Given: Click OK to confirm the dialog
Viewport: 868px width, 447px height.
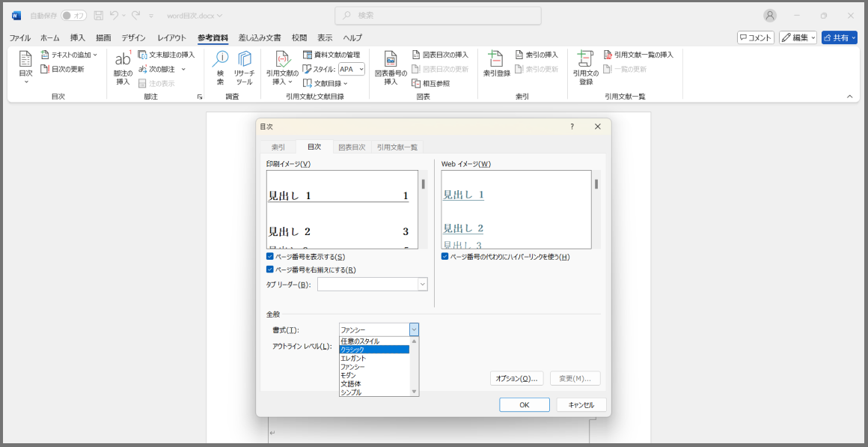Looking at the screenshot, I should click(x=525, y=405).
